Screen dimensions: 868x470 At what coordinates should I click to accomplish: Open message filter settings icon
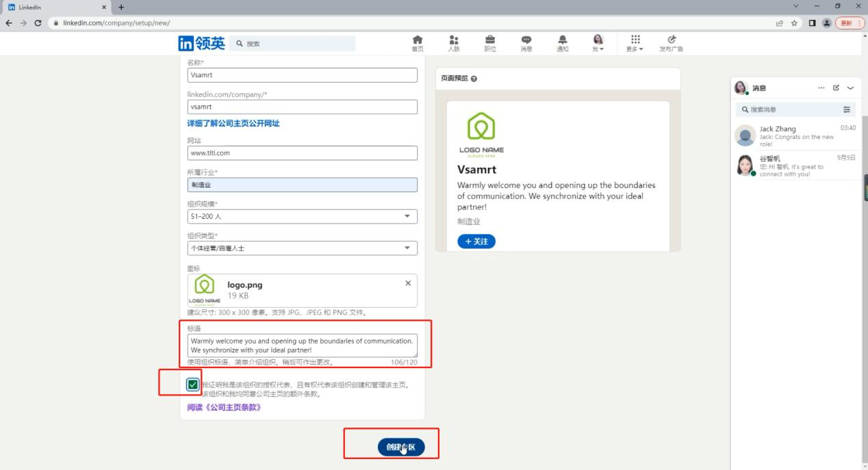[x=847, y=109]
